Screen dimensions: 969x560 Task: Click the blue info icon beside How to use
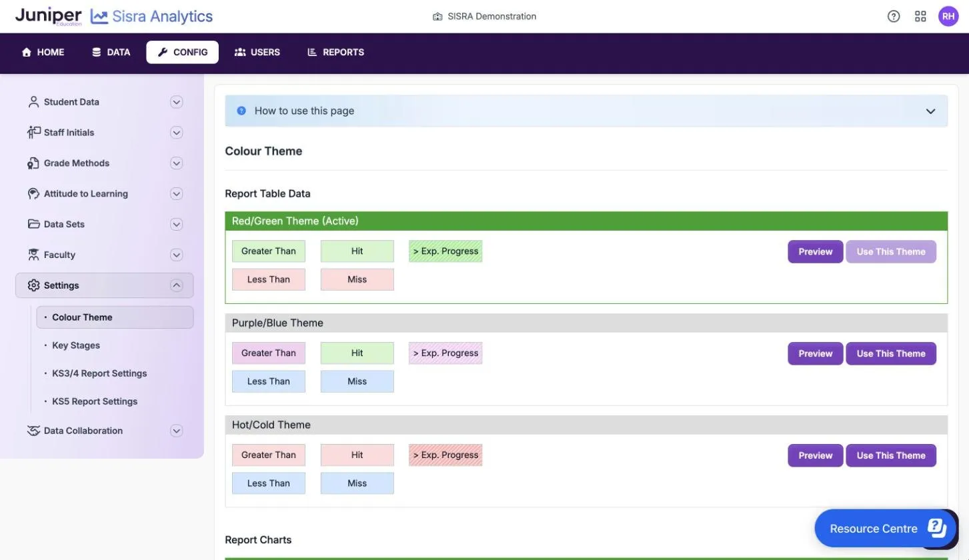241,111
